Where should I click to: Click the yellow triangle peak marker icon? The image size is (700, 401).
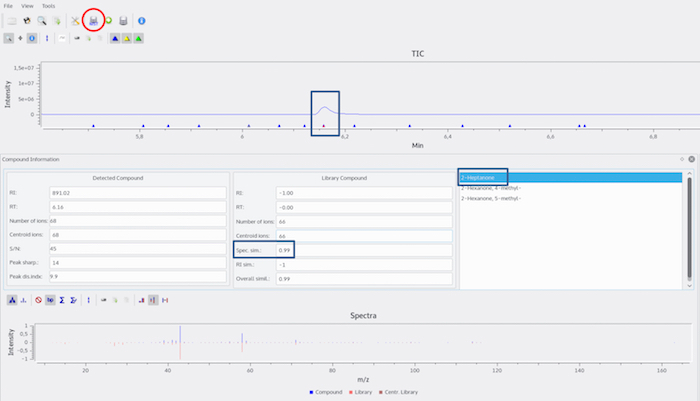tap(126, 38)
